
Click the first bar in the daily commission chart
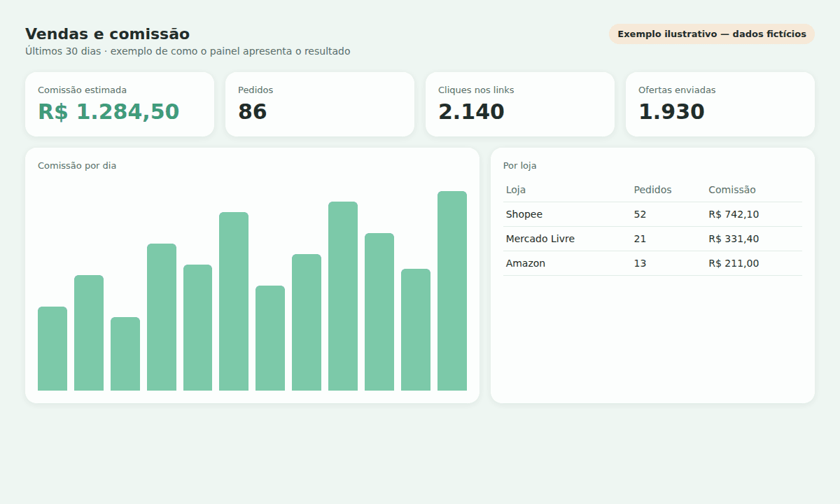[x=52, y=349]
